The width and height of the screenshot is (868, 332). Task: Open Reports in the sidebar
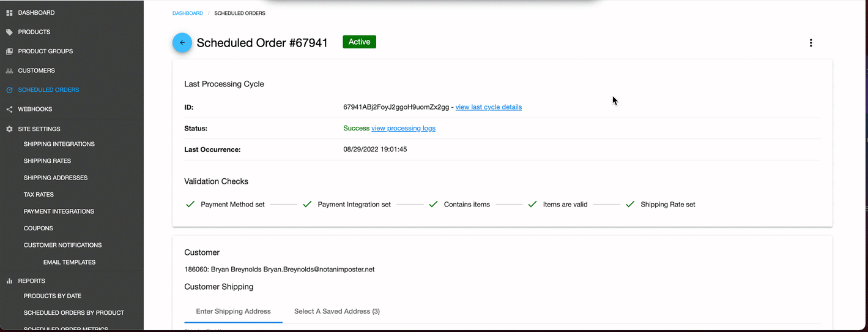click(x=31, y=281)
